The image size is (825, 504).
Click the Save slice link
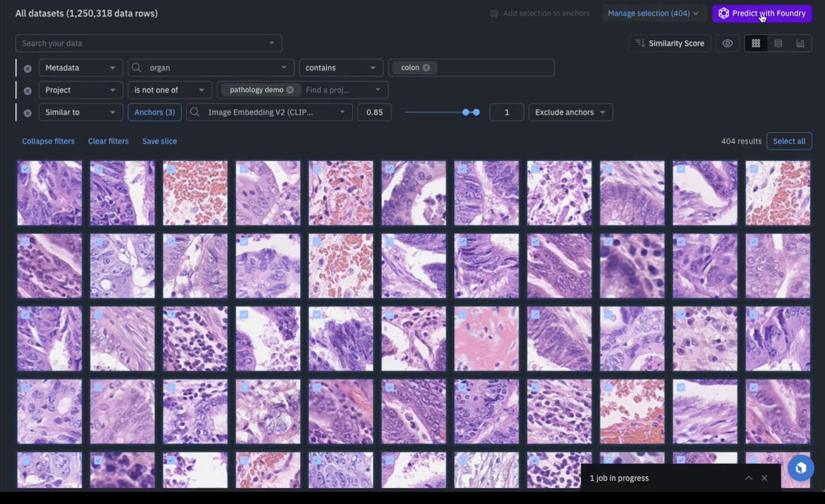[159, 141]
